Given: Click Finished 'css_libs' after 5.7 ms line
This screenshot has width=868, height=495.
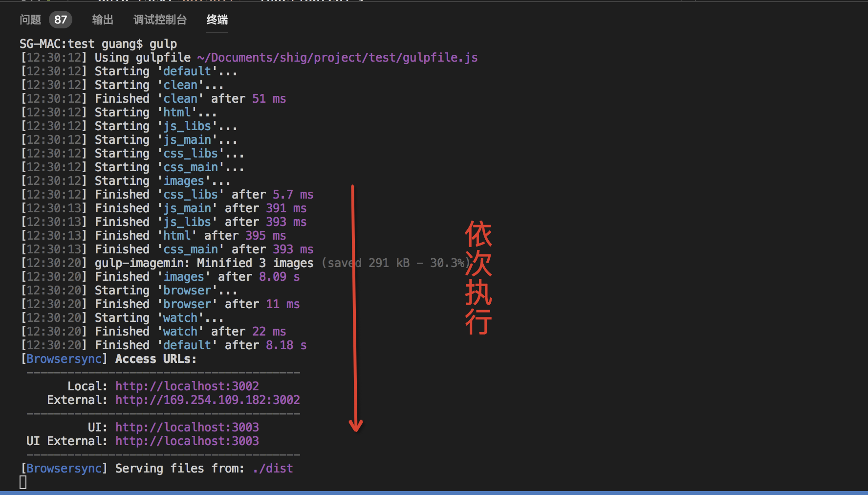Looking at the screenshot, I should [167, 195].
